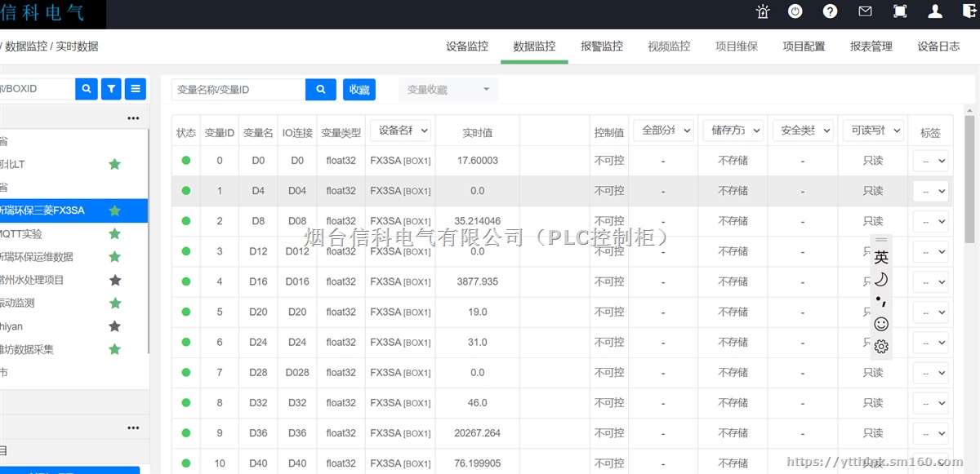Click 数据监控 in the breadcrumb
The width and height of the screenshot is (980, 474).
26,47
